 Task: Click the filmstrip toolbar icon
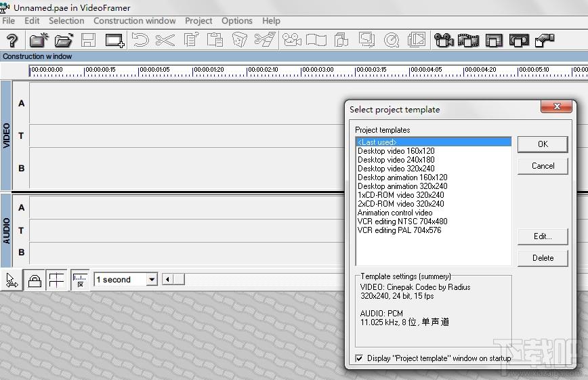tap(468, 40)
